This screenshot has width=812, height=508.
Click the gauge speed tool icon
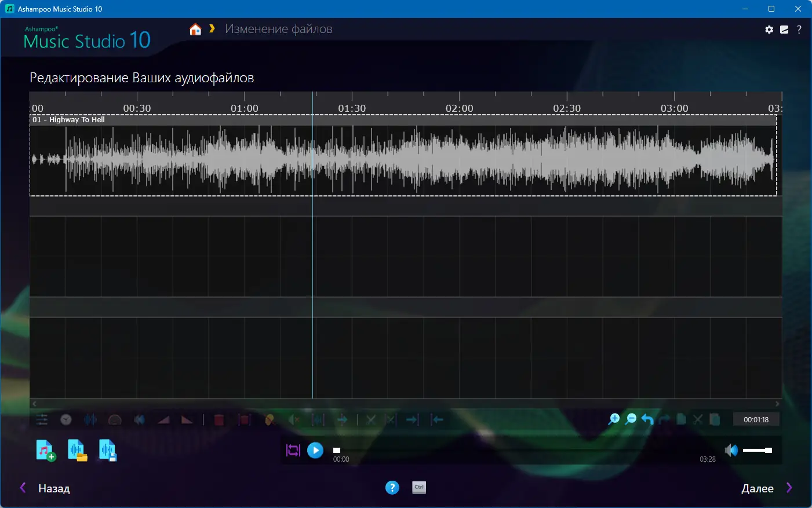point(115,419)
